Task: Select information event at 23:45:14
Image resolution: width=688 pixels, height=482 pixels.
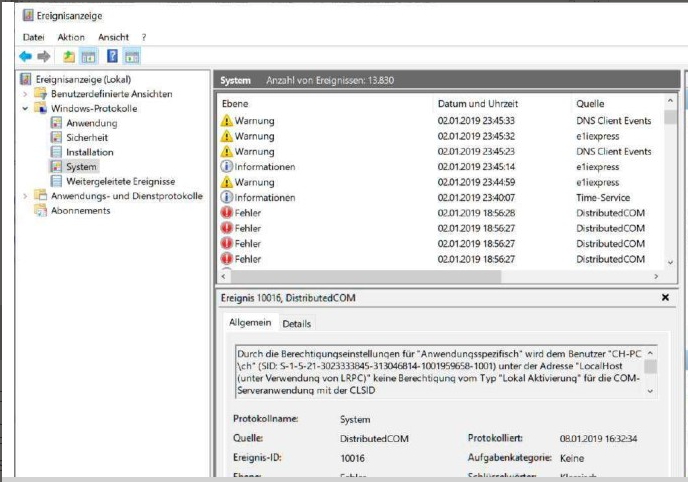Action: 441,167
